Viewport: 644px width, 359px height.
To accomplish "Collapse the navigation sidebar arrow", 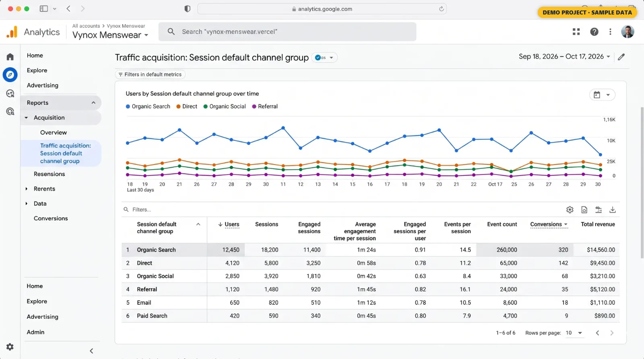I will point(91,351).
